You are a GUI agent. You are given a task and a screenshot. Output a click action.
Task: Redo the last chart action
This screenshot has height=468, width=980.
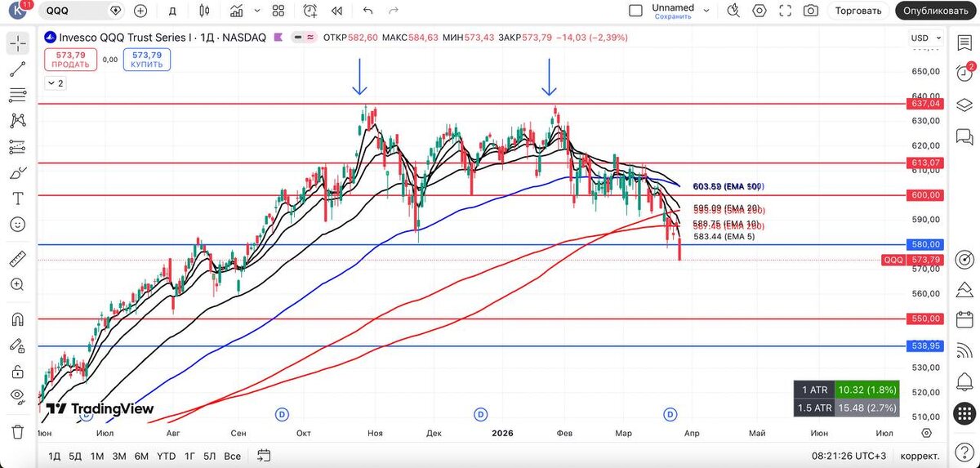click(x=394, y=11)
